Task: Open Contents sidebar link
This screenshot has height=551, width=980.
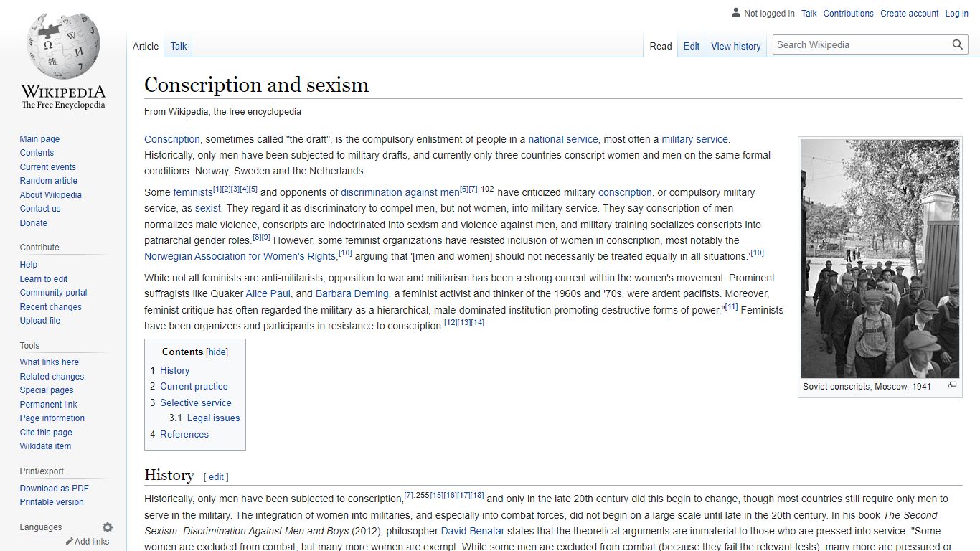Action: pyautogui.click(x=37, y=153)
